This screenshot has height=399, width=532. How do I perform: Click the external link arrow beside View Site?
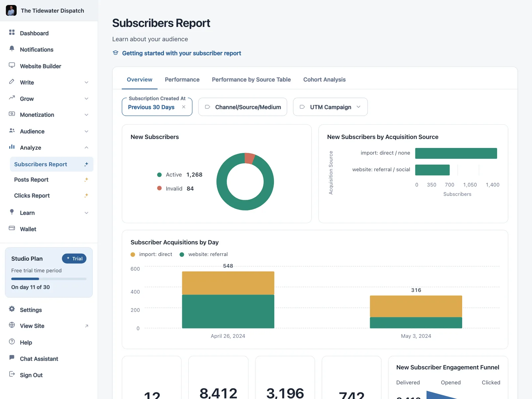point(87,326)
